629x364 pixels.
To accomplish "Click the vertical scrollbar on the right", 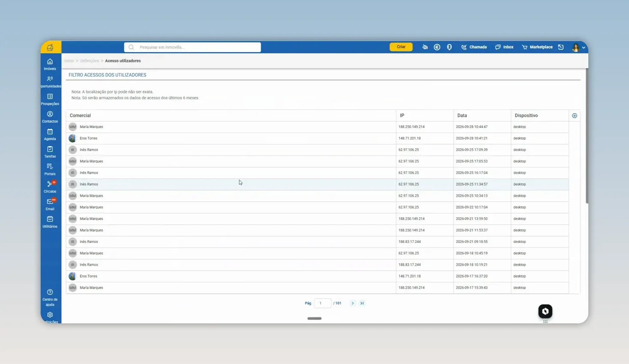I will pyautogui.click(x=587, y=136).
